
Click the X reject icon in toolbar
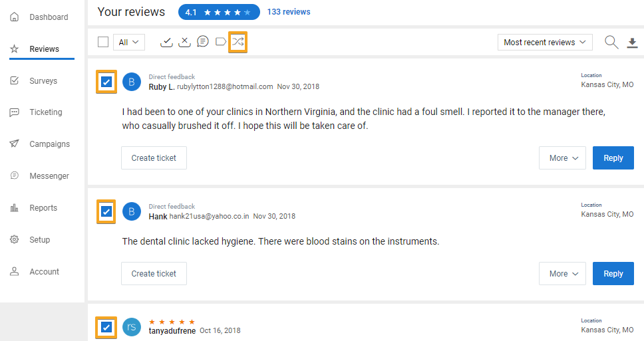click(185, 42)
